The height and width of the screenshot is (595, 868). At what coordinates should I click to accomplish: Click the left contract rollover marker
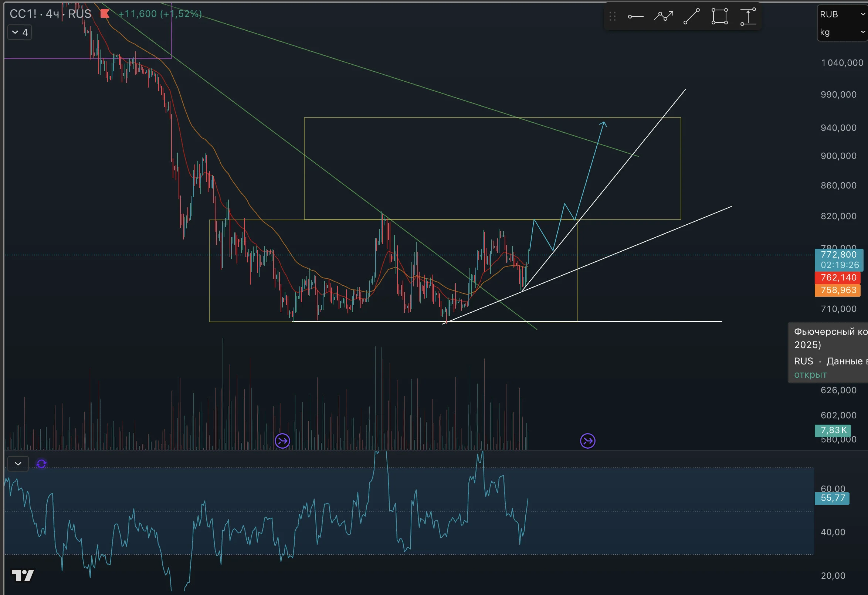click(282, 441)
